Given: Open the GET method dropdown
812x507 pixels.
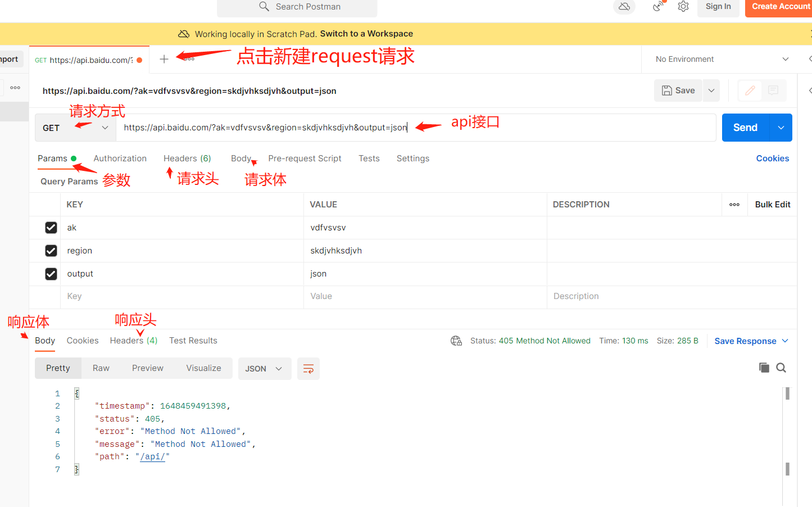Looking at the screenshot, I should [75, 128].
